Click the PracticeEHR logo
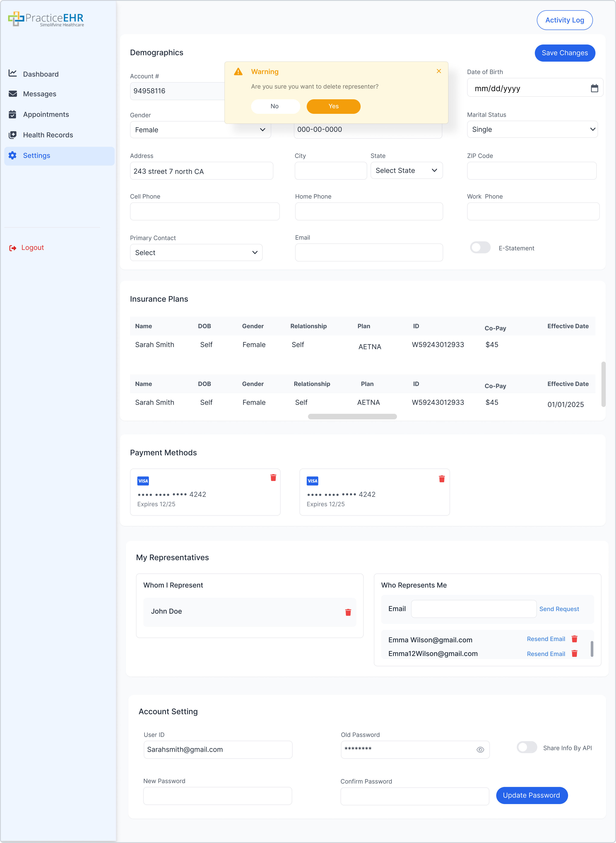Viewport: 616px width, 843px height. (46, 19)
